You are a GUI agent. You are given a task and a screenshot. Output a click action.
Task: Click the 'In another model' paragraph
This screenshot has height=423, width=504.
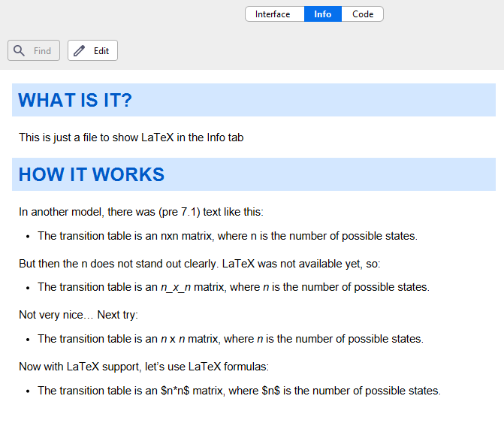pos(141,212)
